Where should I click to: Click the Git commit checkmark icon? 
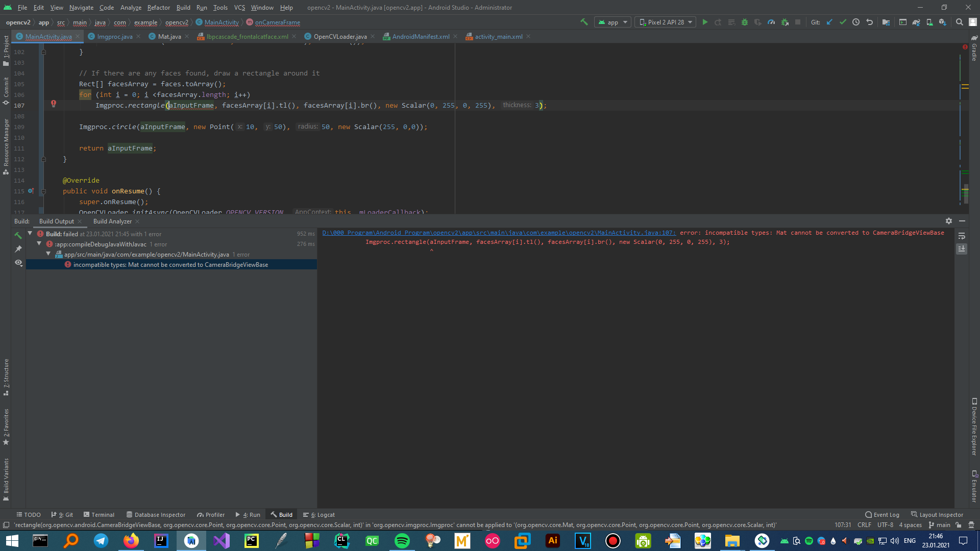point(843,22)
